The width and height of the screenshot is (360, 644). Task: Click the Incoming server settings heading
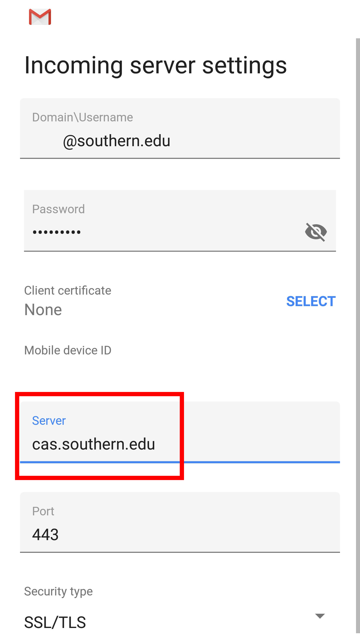155,65
